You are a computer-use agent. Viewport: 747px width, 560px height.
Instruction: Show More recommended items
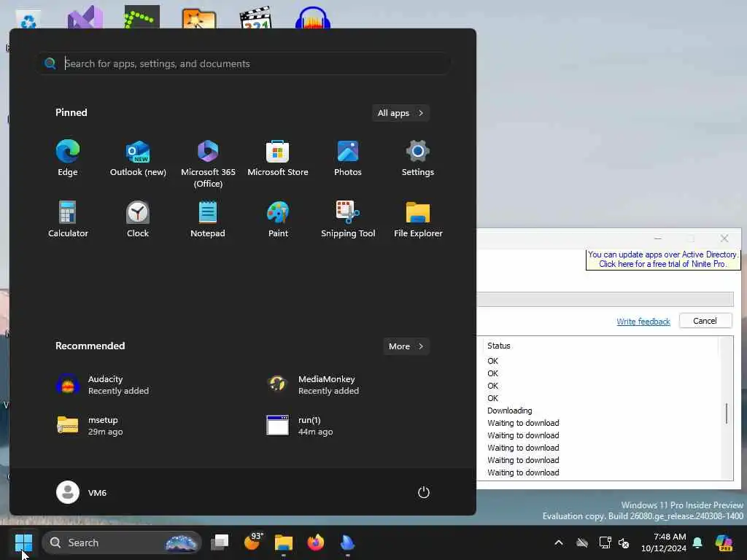[x=406, y=346]
